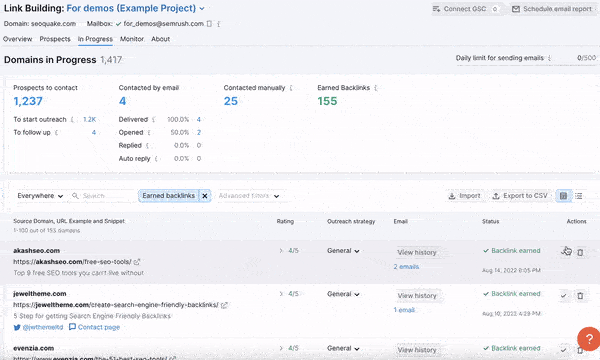Click the jeweltheme.com domain name
Viewport: 600px width, 360px height.
coord(40,294)
